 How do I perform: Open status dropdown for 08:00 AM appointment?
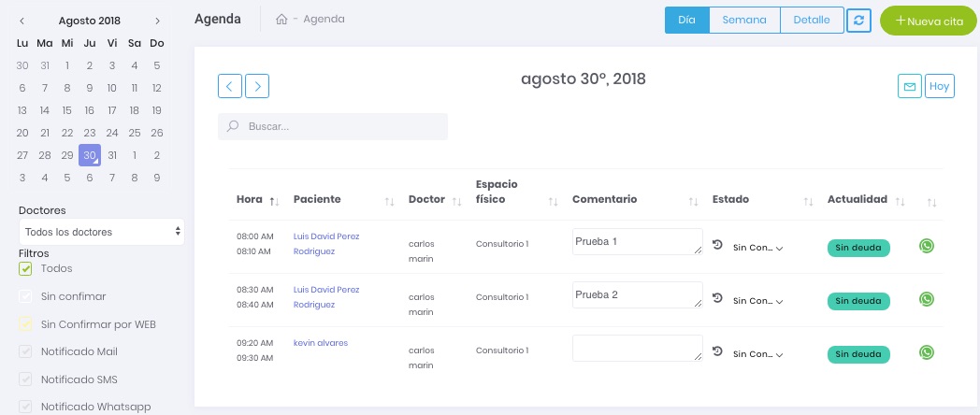tap(757, 248)
